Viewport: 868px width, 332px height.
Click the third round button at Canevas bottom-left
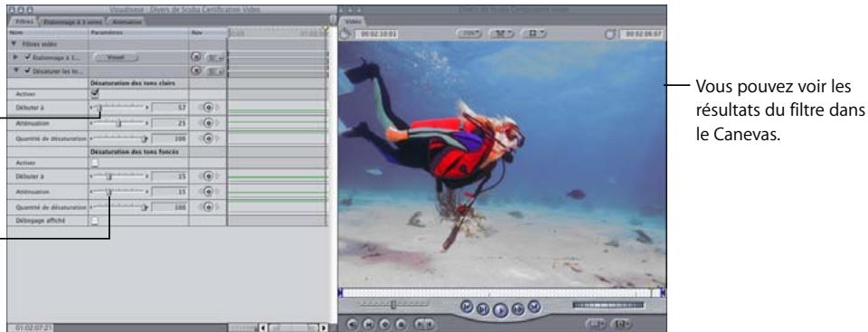pyautogui.click(x=385, y=324)
